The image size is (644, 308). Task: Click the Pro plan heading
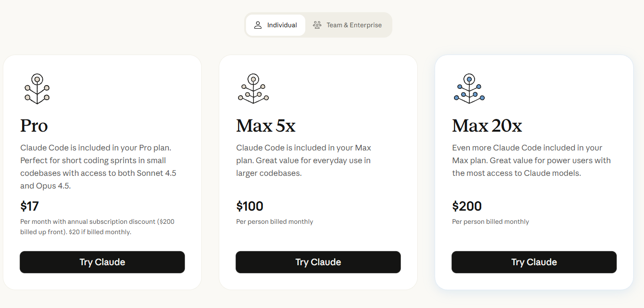[x=34, y=126]
